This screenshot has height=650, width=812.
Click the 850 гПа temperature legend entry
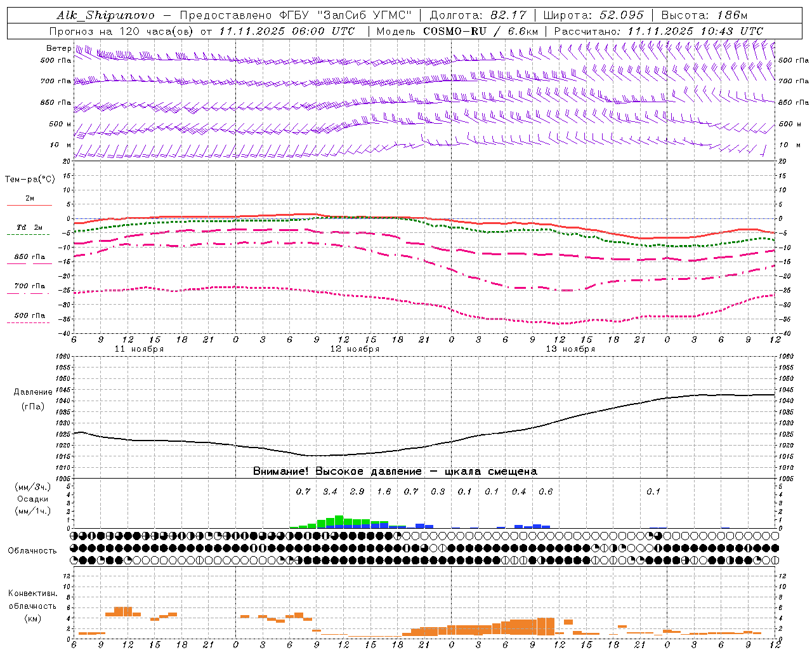[30, 257]
